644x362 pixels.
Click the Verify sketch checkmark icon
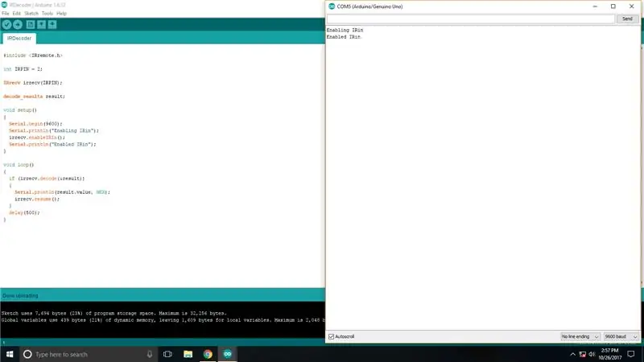[6, 25]
